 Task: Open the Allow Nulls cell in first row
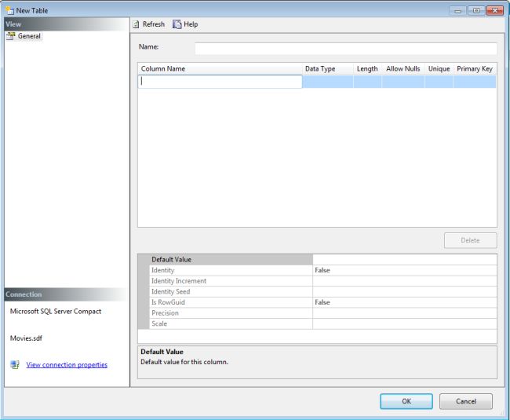coord(403,82)
